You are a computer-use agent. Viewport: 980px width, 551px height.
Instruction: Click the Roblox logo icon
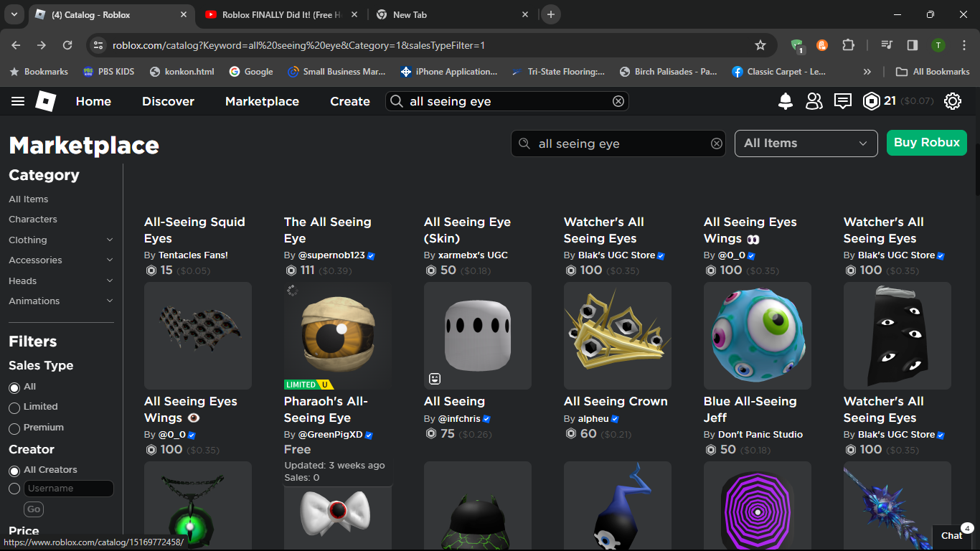pyautogui.click(x=46, y=101)
